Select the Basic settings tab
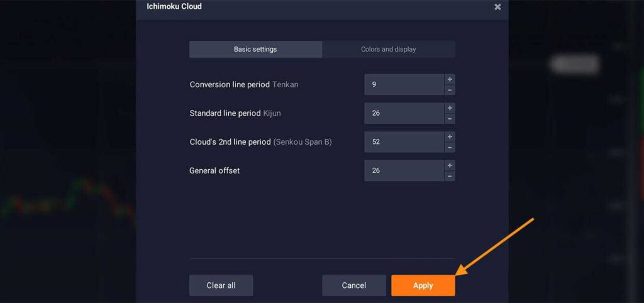Screen dimensions: 644x303 (x=255, y=50)
